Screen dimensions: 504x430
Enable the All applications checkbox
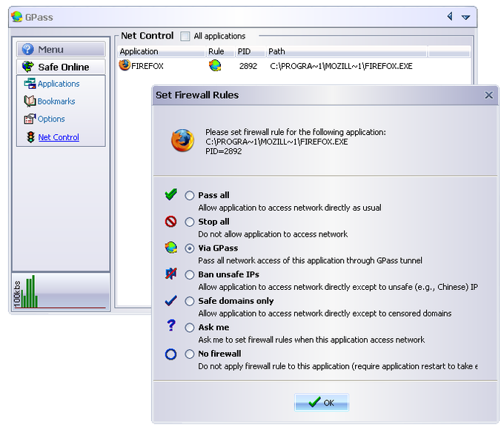[x=185, y=36]
